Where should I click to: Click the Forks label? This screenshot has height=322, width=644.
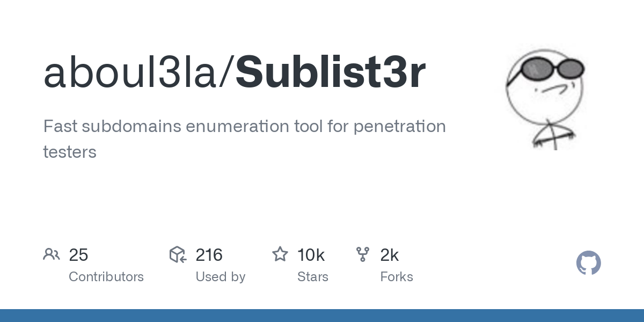pyautogui.click(x=397, y=277)
